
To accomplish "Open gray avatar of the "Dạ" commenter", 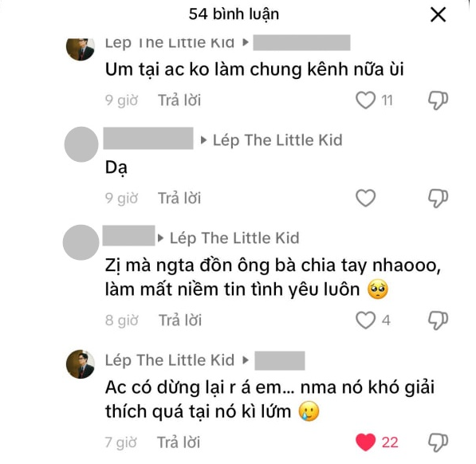I will [81, 144].
